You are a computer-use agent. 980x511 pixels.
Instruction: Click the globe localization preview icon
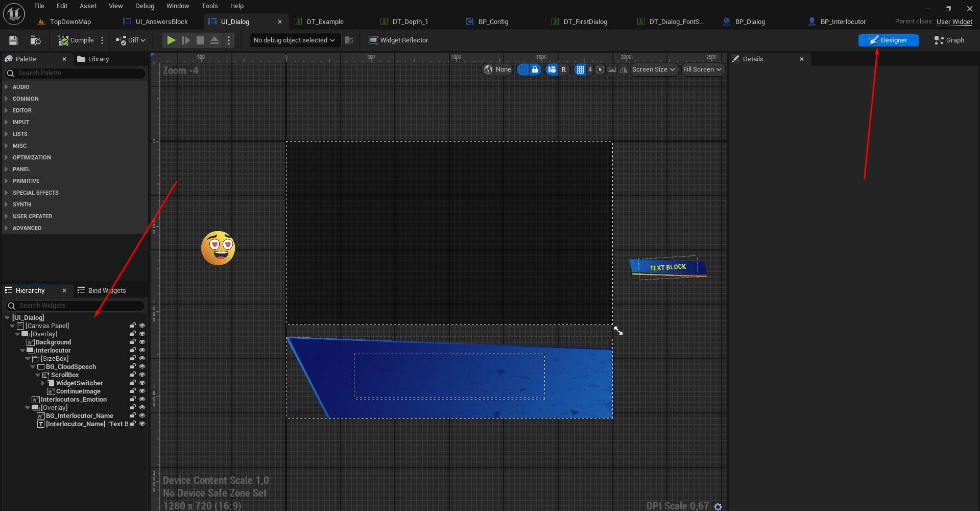pyautogui.click(x=489, y=69)
